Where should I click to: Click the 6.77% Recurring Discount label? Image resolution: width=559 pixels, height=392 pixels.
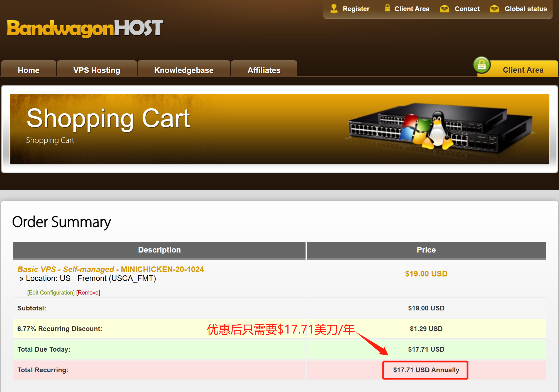pos(60,329)
